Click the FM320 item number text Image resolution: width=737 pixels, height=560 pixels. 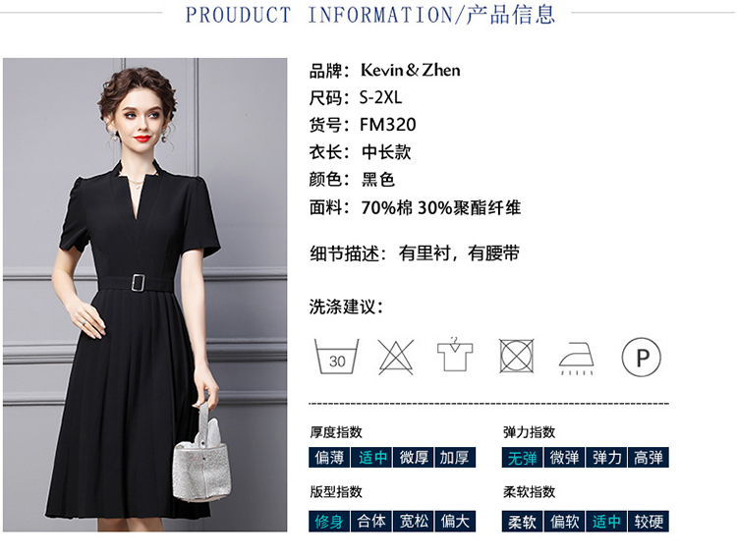(388, 125)
